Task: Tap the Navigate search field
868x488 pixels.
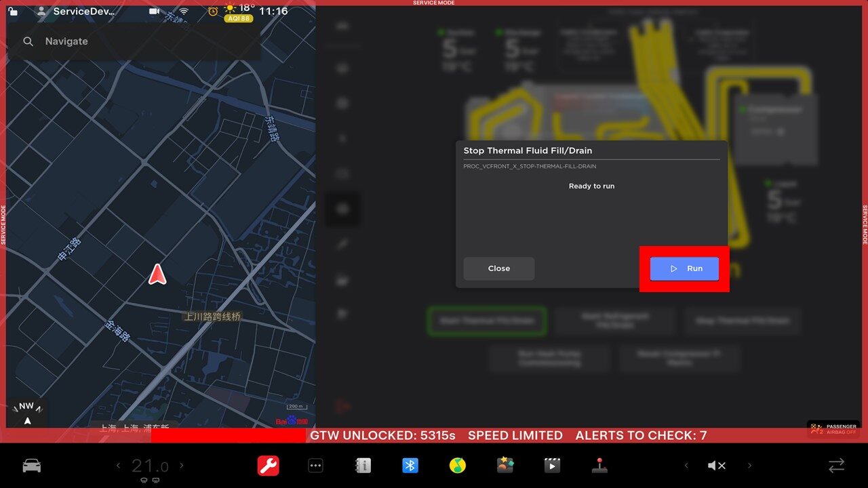Action: tap(136, 41)
